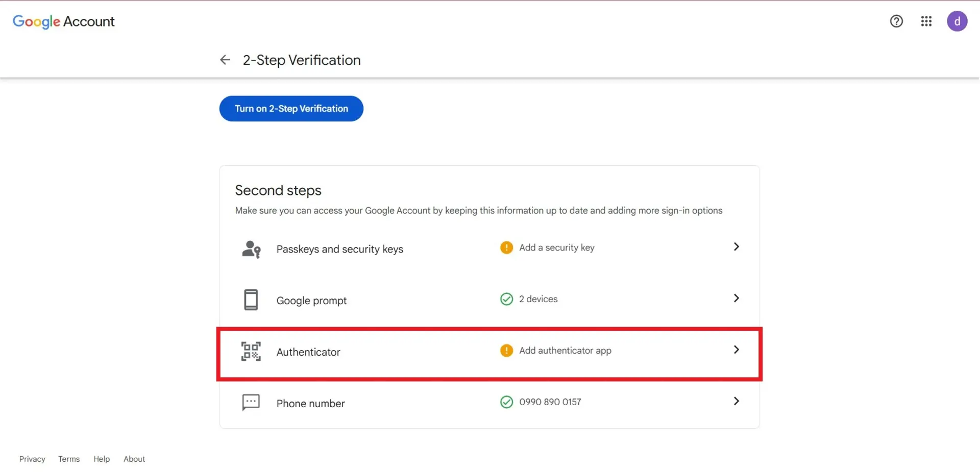Screen dimensions: 980x472
Task: Turn on 2-Step Verification
Action: (x=291, y=109)
